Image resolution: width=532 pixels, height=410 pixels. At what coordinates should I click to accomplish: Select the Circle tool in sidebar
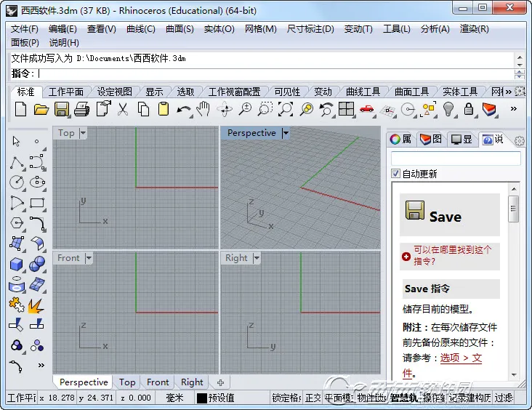point(17,182)
